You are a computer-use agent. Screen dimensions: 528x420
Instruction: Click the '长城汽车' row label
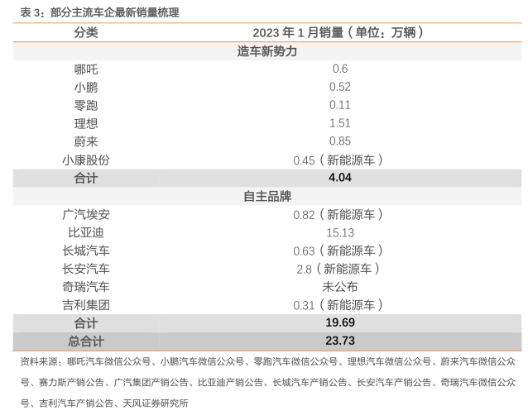(x=86, y=251)
